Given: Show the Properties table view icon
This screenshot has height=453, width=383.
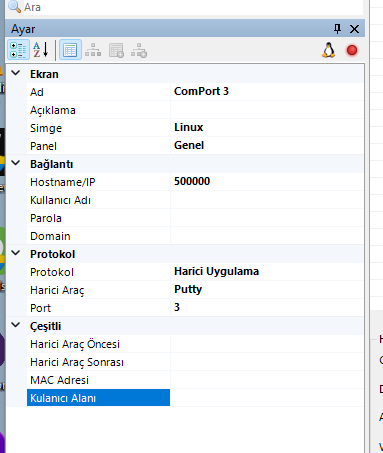Looking at the screenshot, I should point(70,50).
